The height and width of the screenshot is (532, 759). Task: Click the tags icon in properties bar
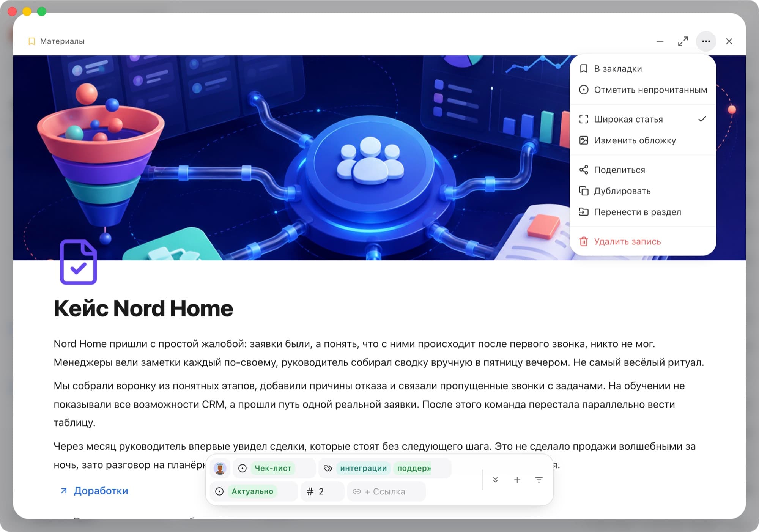328,468
